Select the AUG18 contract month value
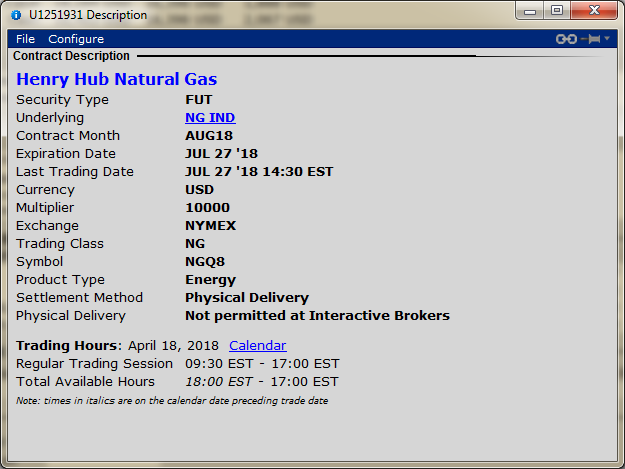This screenshot has height=469, width=625. coord(209,135)
